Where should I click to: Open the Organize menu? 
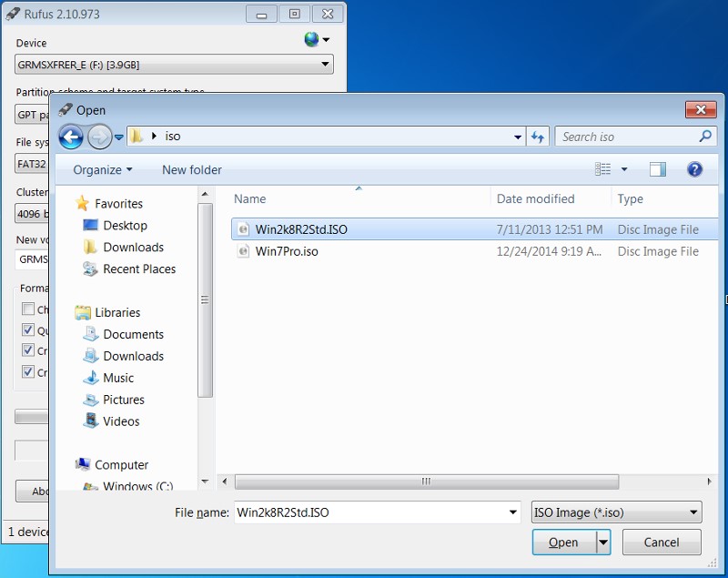coord(103,170)
